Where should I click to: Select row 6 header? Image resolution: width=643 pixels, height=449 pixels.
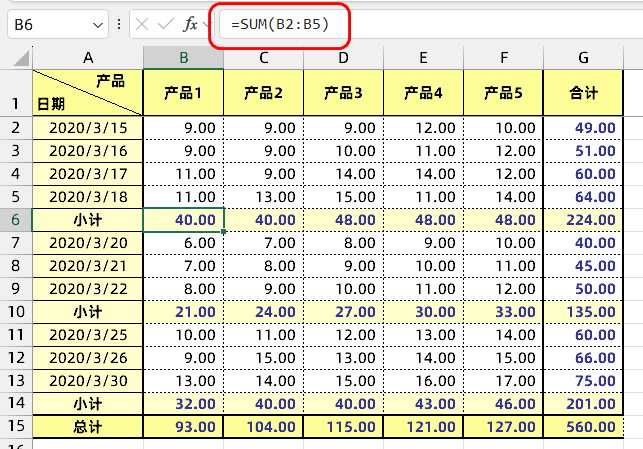pyautogui.click(x=16, y=220)
